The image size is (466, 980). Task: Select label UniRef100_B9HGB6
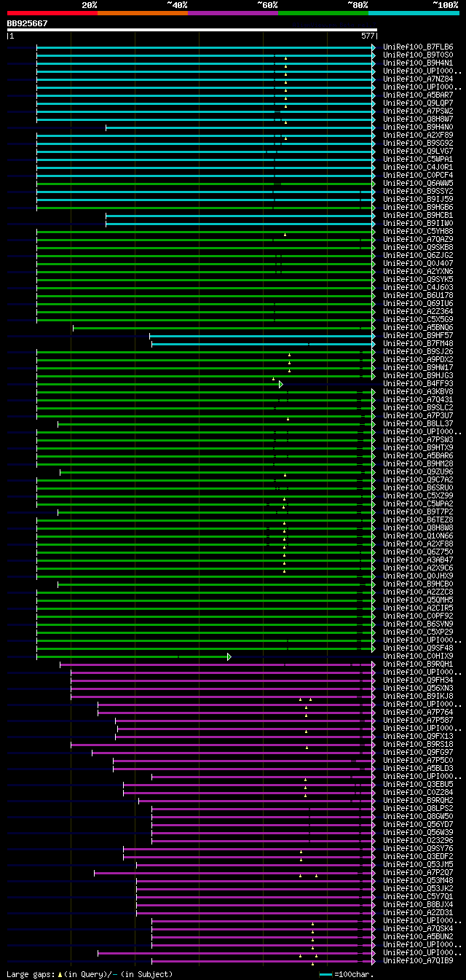coord(418,207)
